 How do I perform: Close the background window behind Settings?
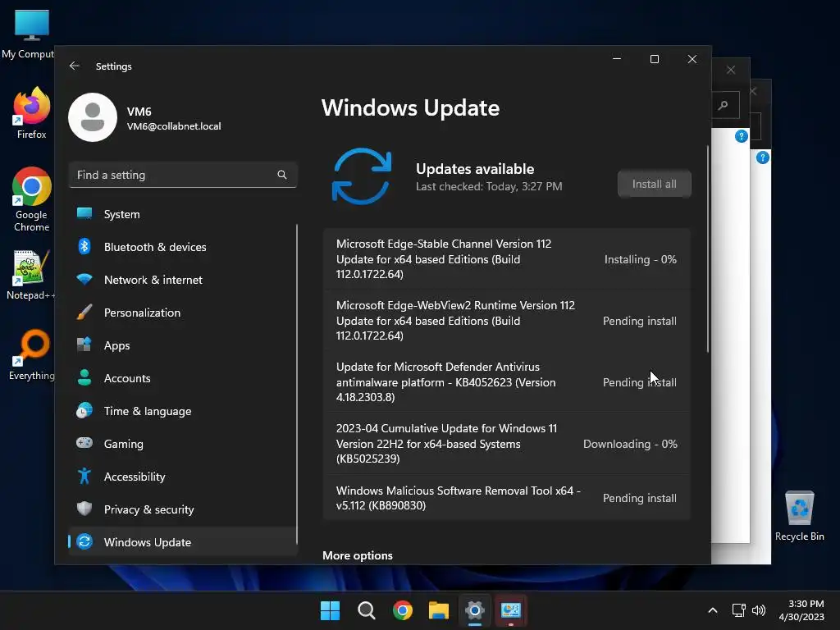[731, 70]
